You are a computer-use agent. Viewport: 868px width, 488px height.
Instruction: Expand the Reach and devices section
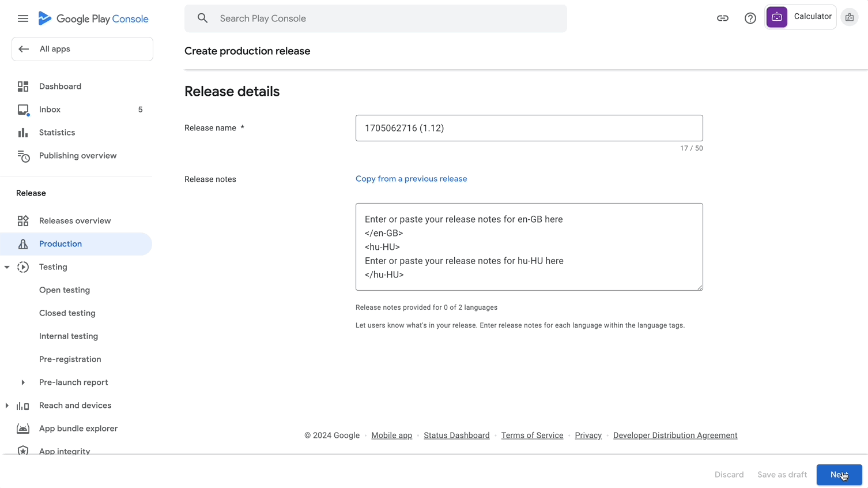(x=6, y=405)
